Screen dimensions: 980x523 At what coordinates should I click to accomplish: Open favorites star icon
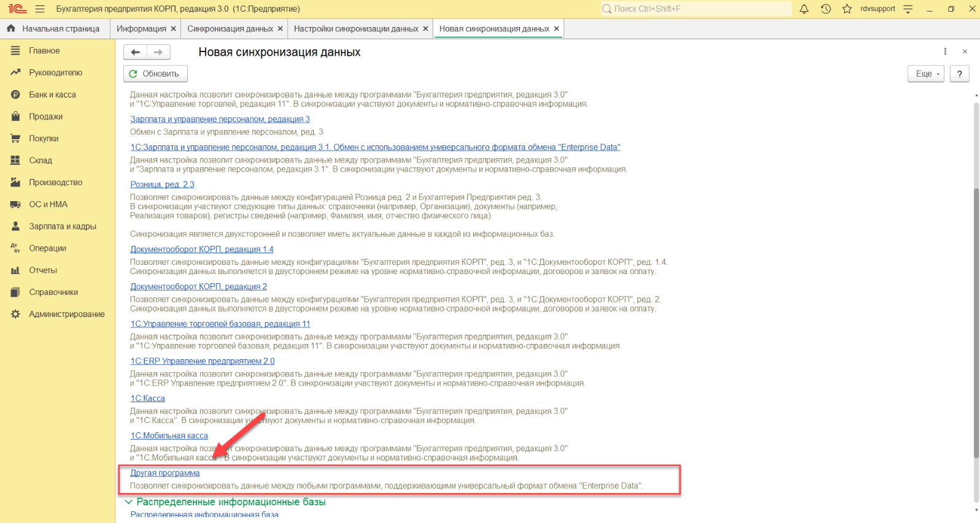[847, 9]
